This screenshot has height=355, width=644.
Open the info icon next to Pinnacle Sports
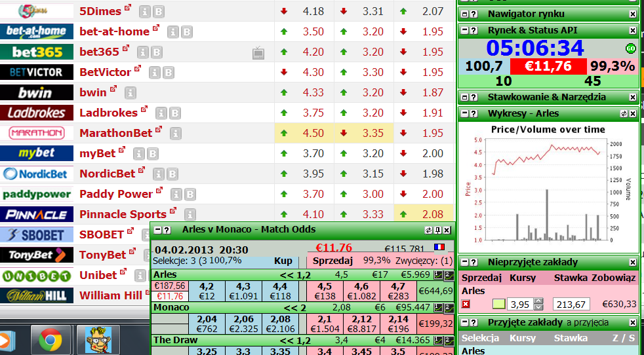point(190,215)
